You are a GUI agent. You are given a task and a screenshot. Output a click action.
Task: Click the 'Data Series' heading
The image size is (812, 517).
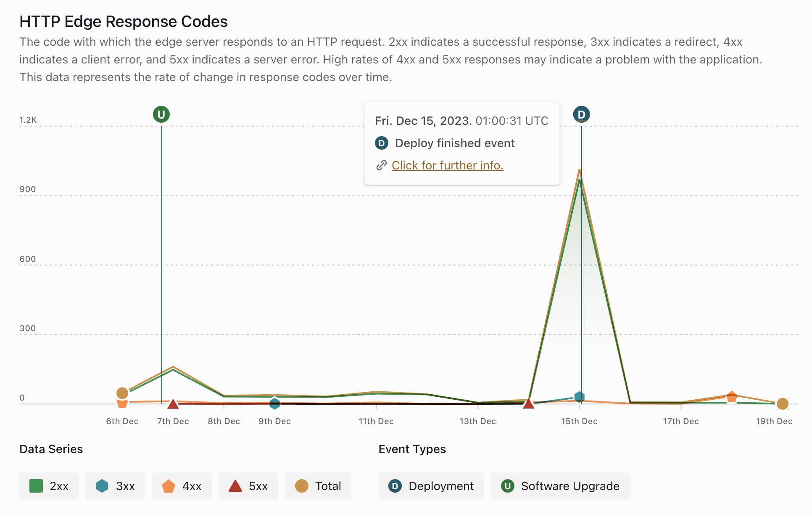tap(51, 449)
